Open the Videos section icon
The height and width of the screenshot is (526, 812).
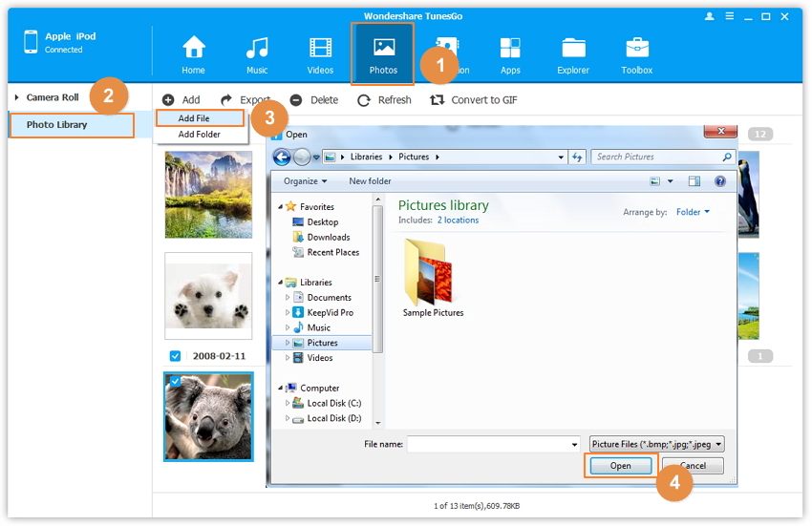(320, 48)
